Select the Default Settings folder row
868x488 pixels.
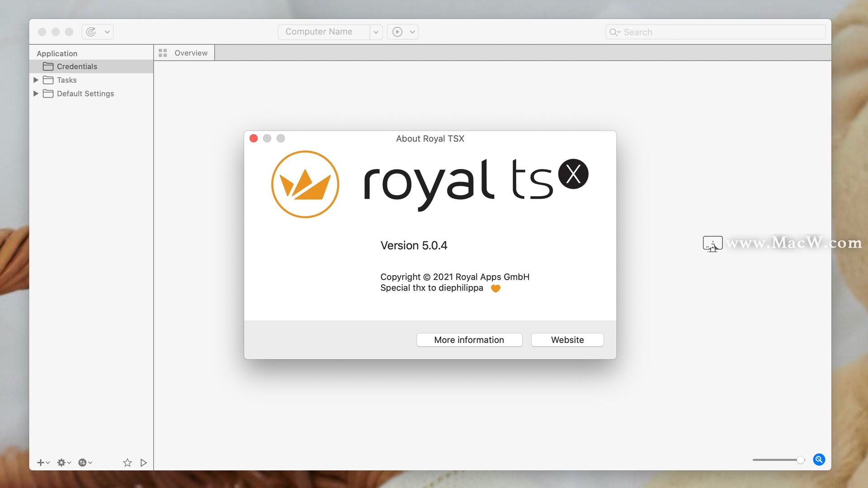tap(91, 94)
